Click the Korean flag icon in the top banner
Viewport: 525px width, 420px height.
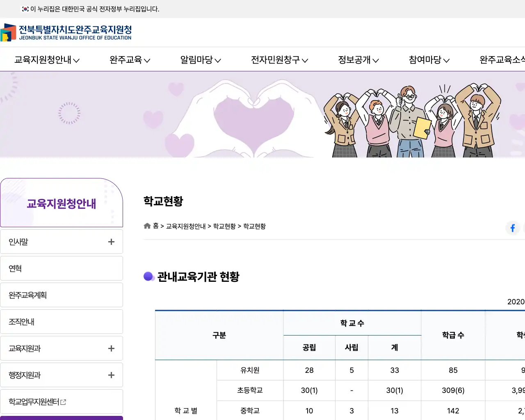coord(25,8)
